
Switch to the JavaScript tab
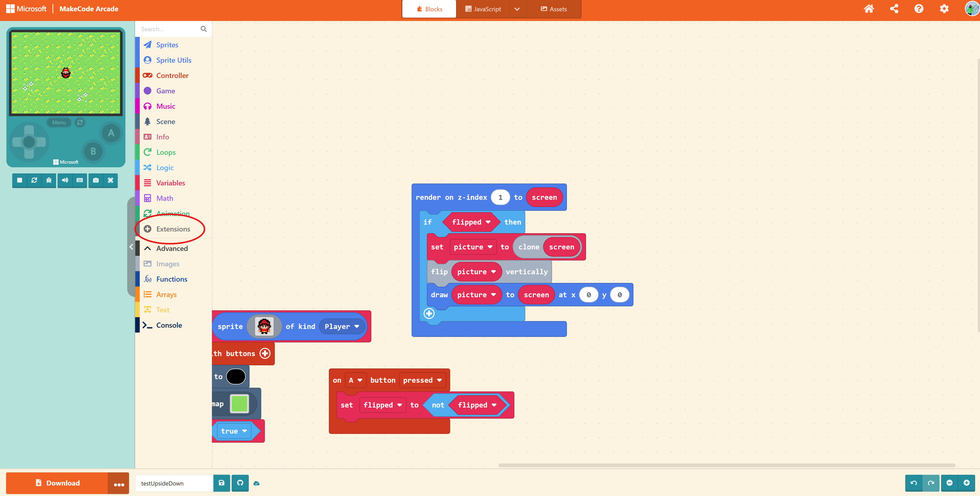(x=483, y=9)
